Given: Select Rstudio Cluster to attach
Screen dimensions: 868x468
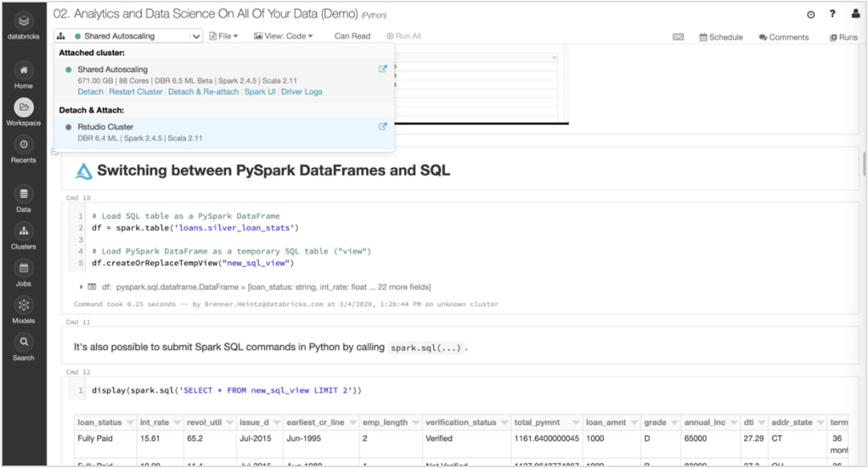Looking at the screenshot, I should pyautogui.click(x=106, y=127).
